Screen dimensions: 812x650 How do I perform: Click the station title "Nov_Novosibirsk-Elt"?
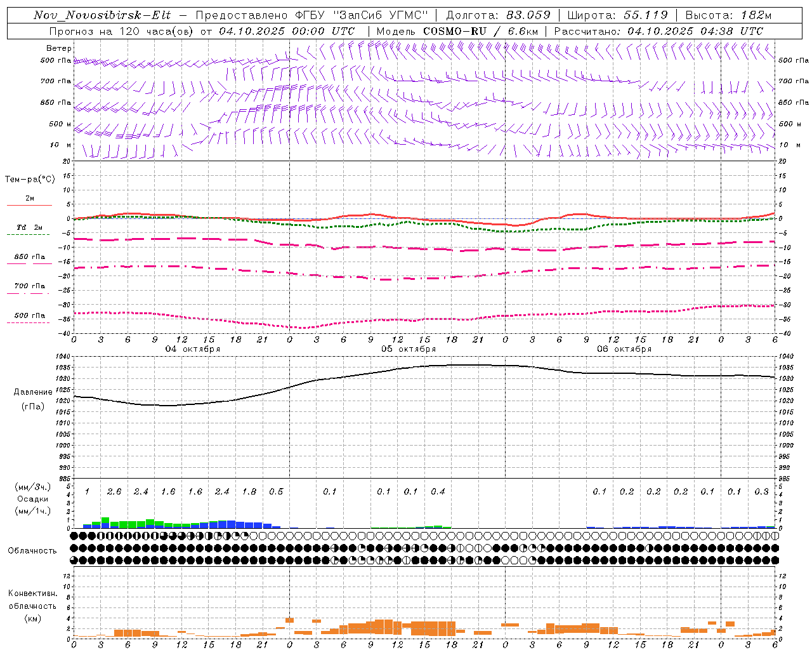click(x=102, y=15)
